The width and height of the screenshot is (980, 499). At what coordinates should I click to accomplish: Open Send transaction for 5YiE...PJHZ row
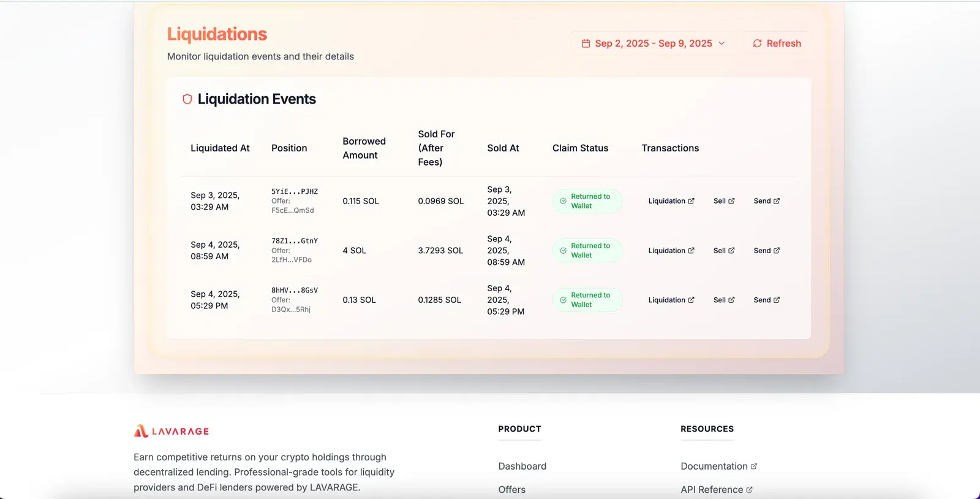[x=767, y=201]
